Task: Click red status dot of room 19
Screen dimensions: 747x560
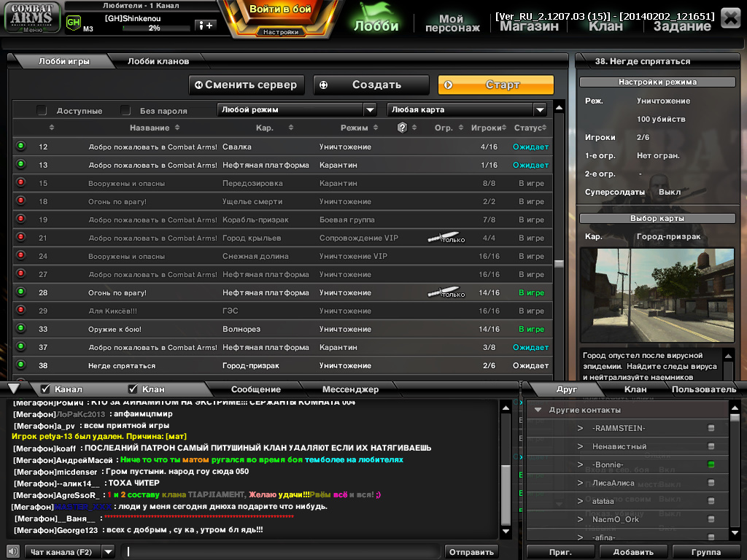Action: [x=21, y=219]
